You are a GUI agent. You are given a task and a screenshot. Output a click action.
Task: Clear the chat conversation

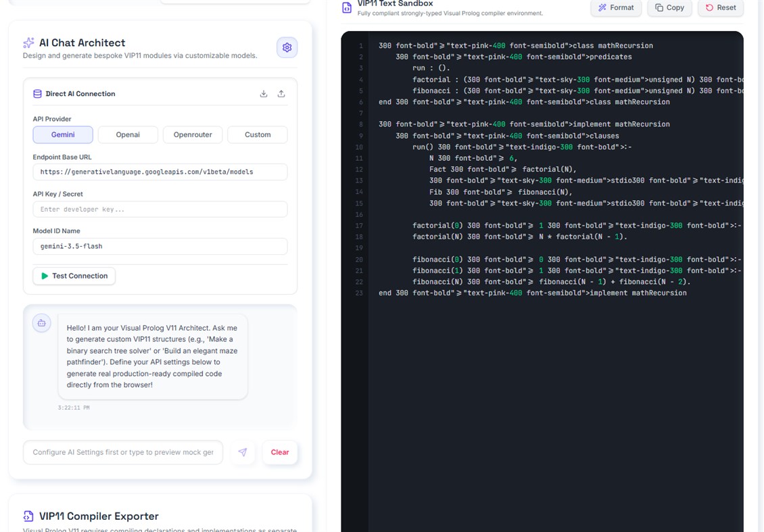(280, 452)
